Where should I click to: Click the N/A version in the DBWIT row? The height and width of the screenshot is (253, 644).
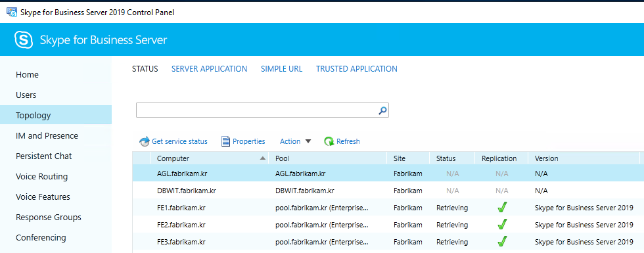[x=541, y=191]
